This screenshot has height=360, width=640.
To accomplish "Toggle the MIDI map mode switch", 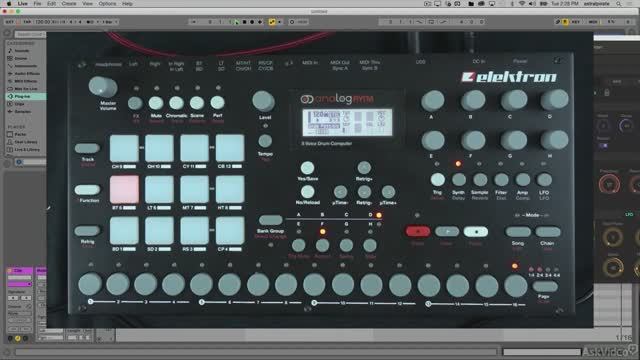I will coord(593,22).
